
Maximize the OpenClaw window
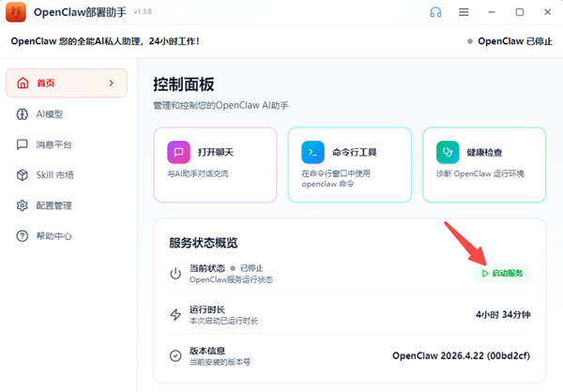[x=520, y=12]
